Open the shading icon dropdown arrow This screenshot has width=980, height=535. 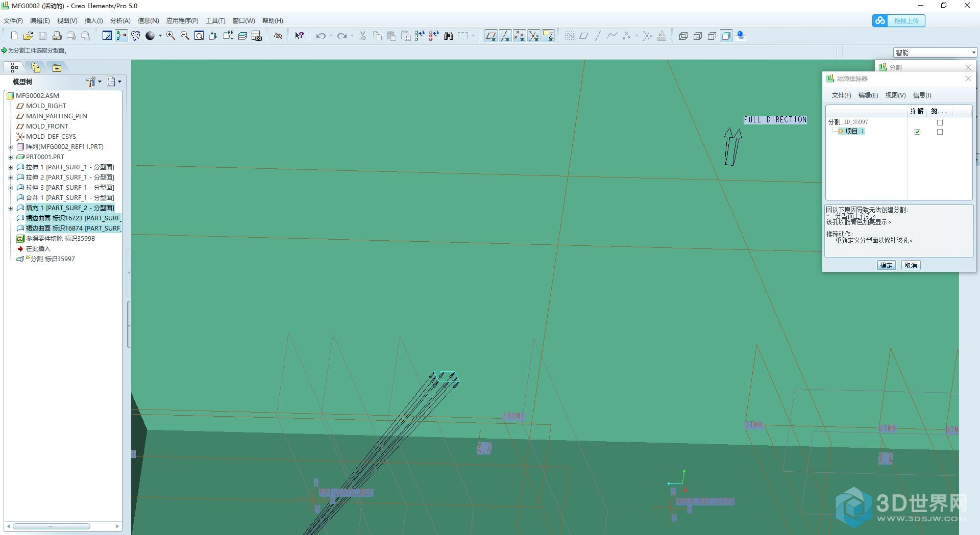pos(160,36)
